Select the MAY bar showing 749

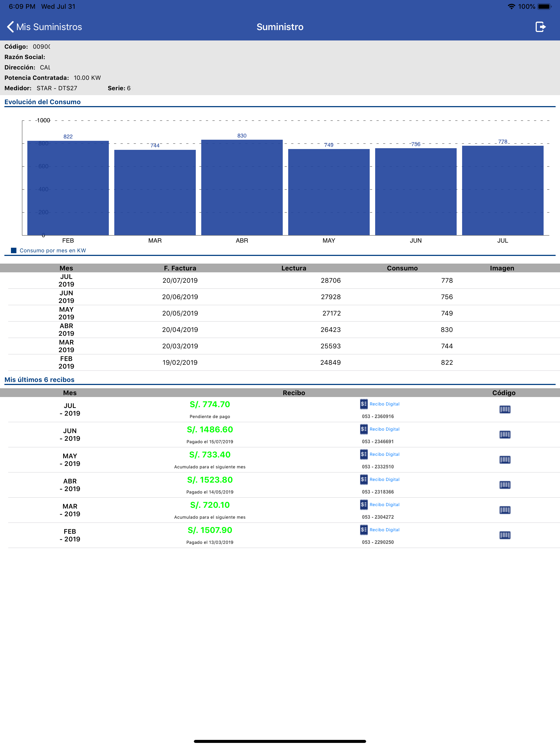329,192
